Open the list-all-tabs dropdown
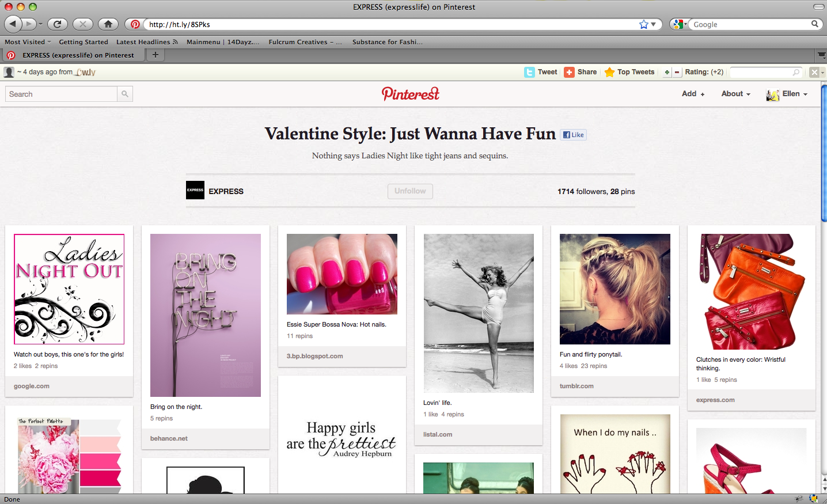The width and height of the screenshot is (827, 504). pos(821,55)
